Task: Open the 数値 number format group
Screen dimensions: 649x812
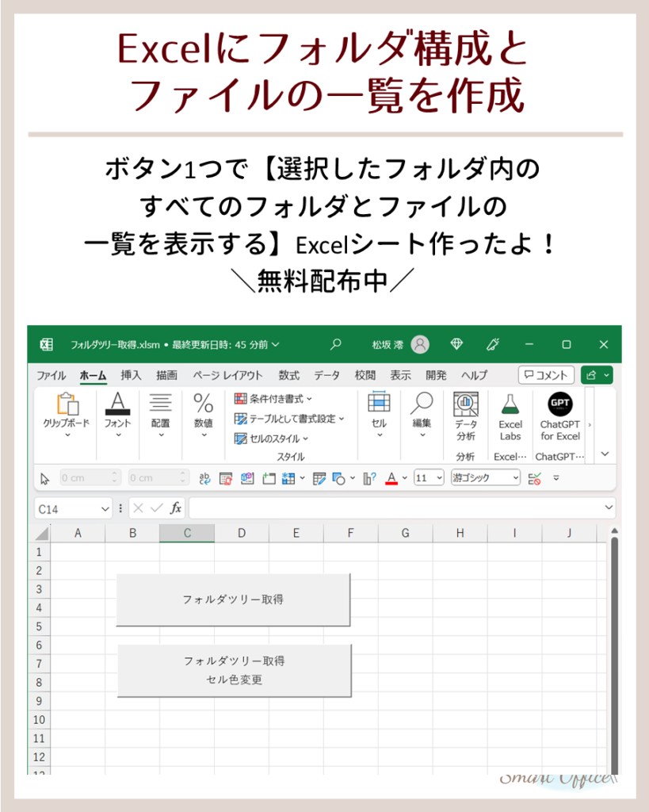Action: tap(204, 416)
